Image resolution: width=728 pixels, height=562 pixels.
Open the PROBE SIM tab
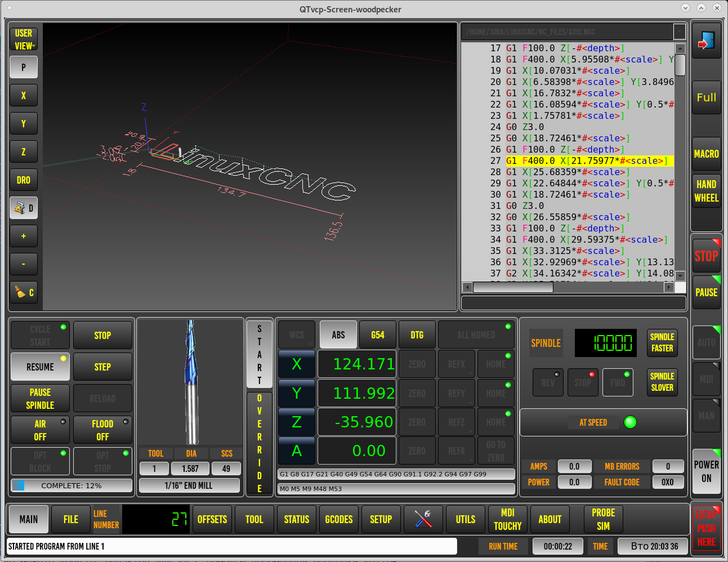tap(604, 519)
